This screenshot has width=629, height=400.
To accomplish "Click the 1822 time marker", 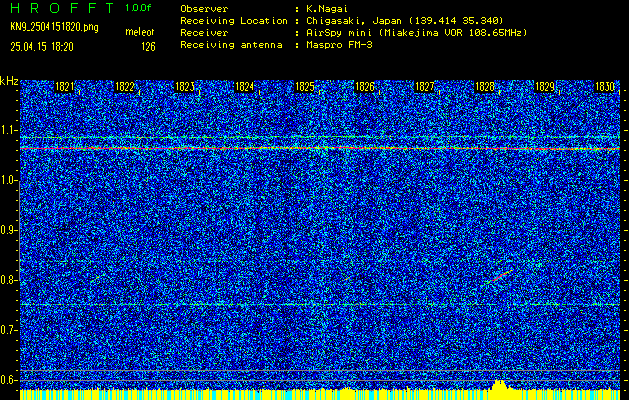I will click(125, 87).
